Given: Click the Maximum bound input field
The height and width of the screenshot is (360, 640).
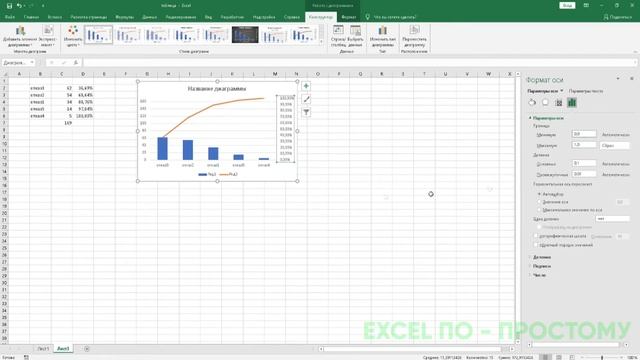Looking at the screenshot, I should point(584,145).
